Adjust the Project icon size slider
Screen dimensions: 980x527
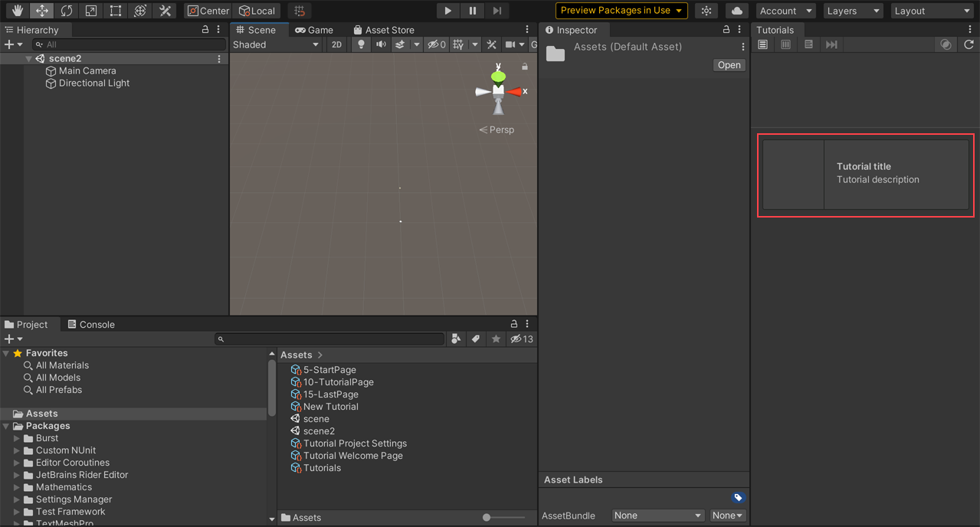[487, 518]
